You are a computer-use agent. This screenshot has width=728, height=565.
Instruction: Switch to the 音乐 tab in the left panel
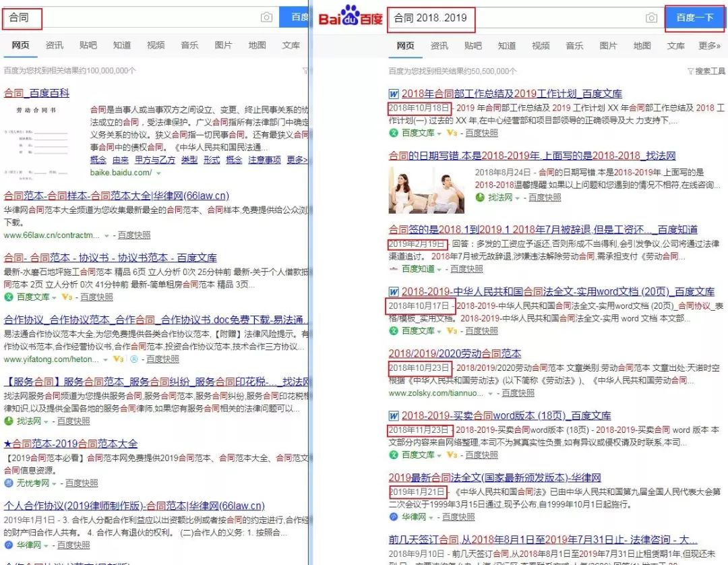(x=189, y=45)
